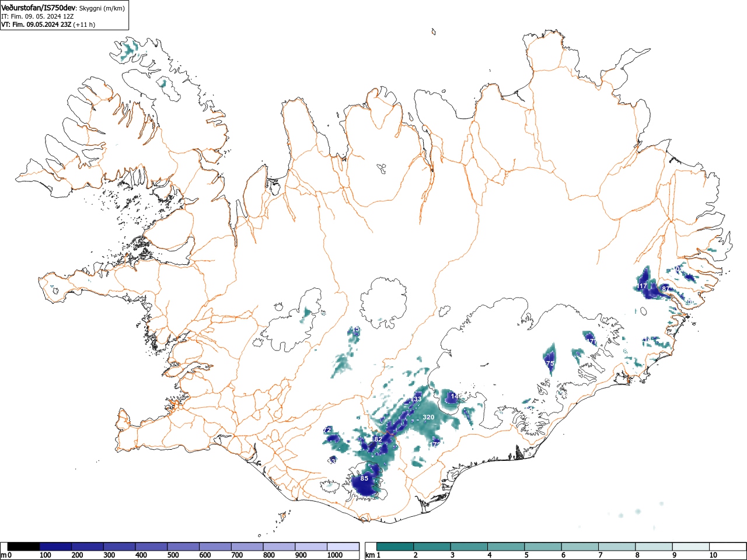Click the '117' visibility value in the east
The height and width of the screenshot is (560, 747).
[642, 286]
